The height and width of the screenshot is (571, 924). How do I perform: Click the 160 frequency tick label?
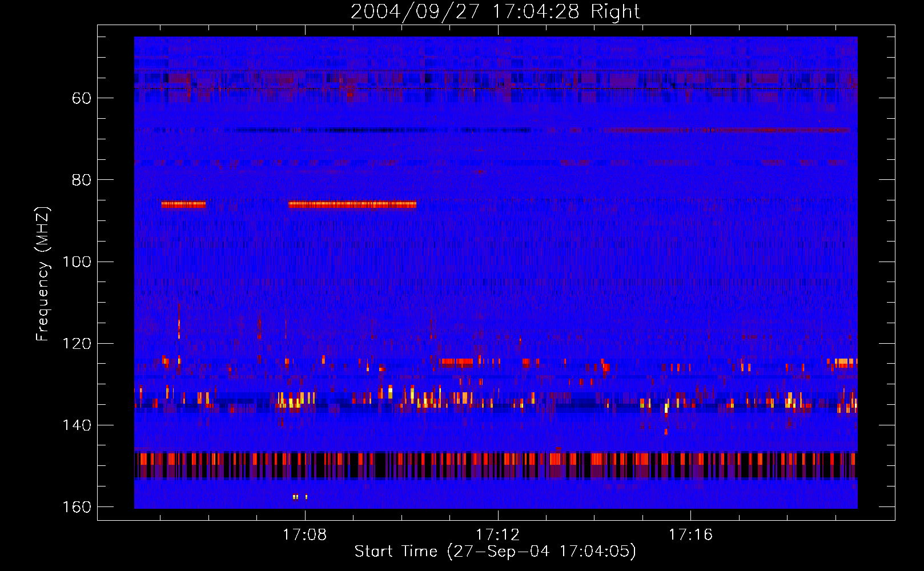point(77,507)
